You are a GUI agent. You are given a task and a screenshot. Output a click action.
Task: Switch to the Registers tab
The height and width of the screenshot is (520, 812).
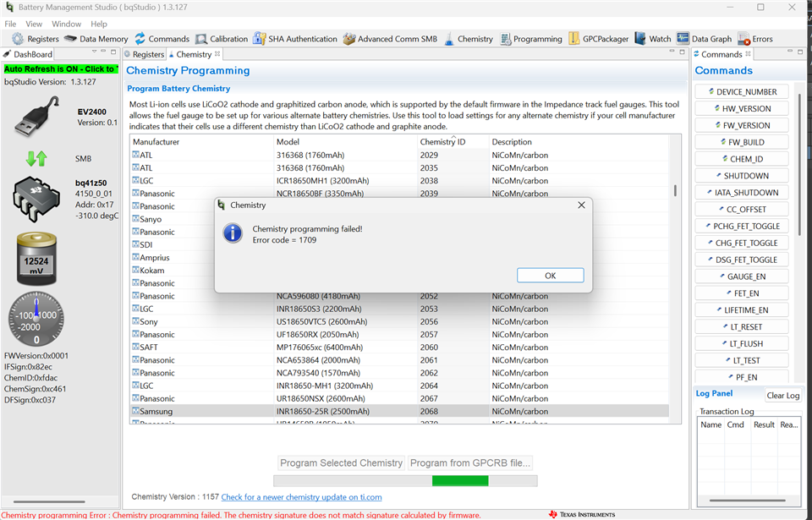144,54
